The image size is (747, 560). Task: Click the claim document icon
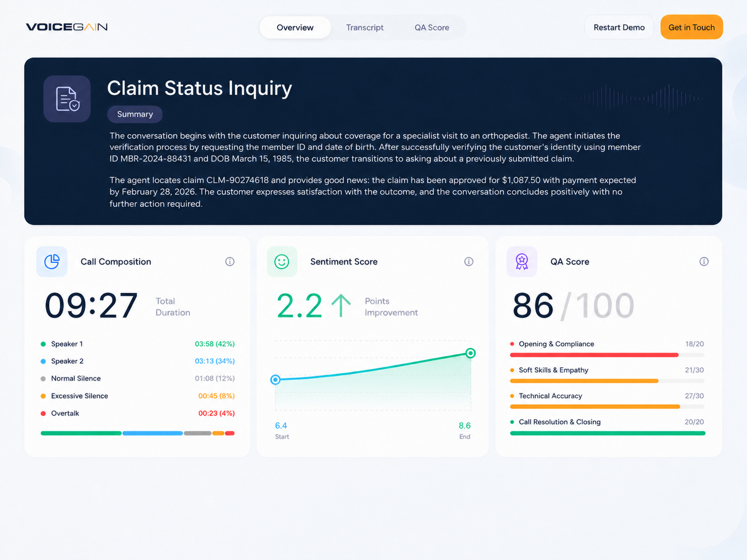coord(67,99)
